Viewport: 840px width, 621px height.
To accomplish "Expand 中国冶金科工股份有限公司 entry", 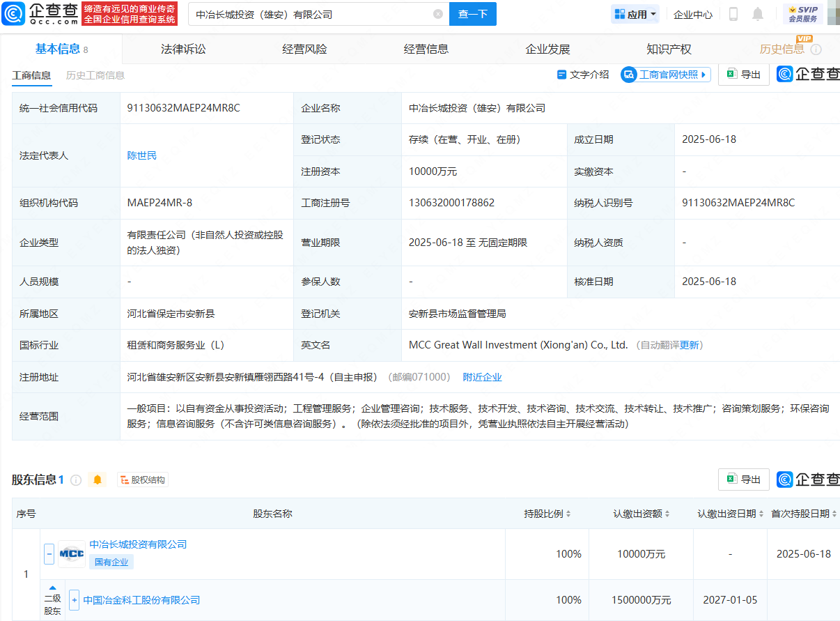I will coord(74,600).
